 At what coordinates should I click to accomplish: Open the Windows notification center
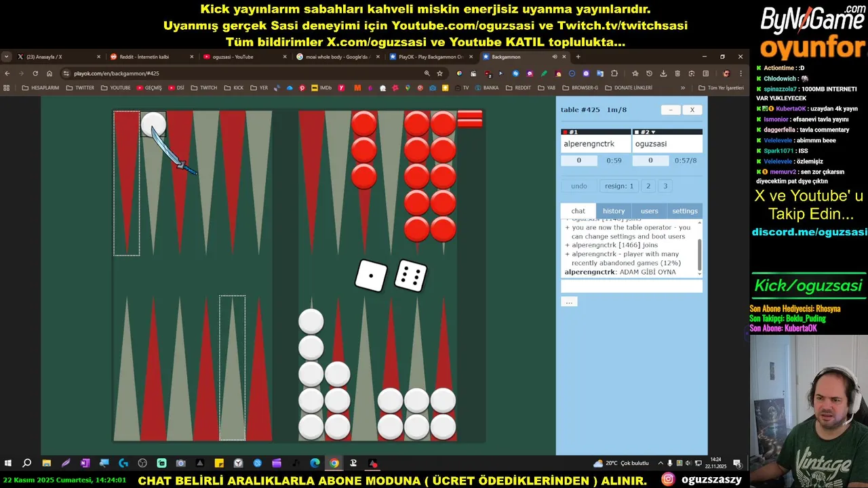(x=737, y=464)
